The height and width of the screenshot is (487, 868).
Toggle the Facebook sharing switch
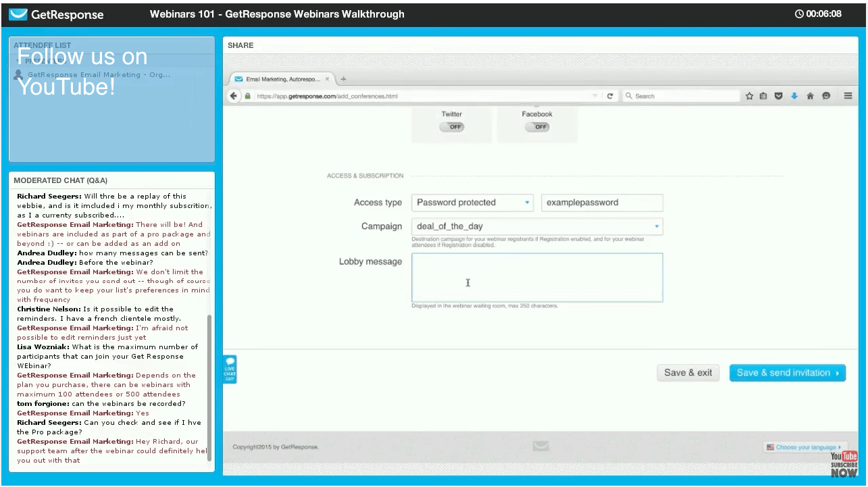[537, 126]
